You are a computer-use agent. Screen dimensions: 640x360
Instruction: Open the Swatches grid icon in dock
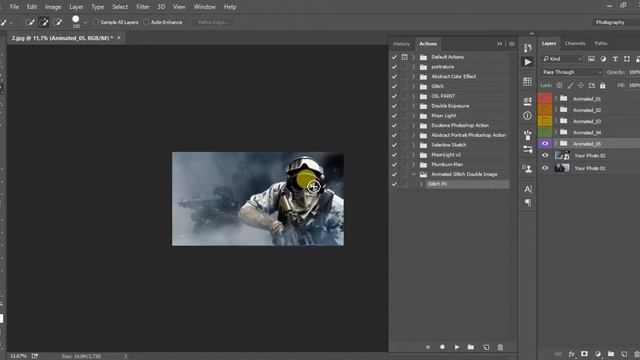tap(527, 82)
